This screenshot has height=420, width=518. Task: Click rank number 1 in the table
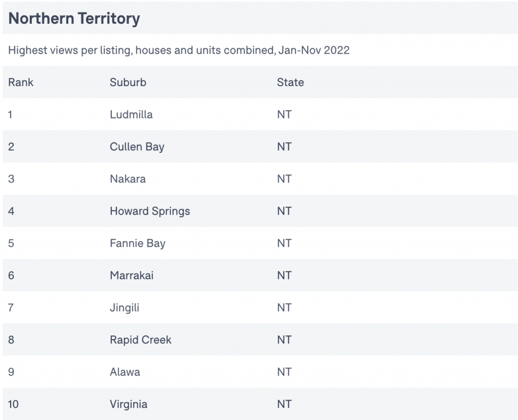coord(10,115)
